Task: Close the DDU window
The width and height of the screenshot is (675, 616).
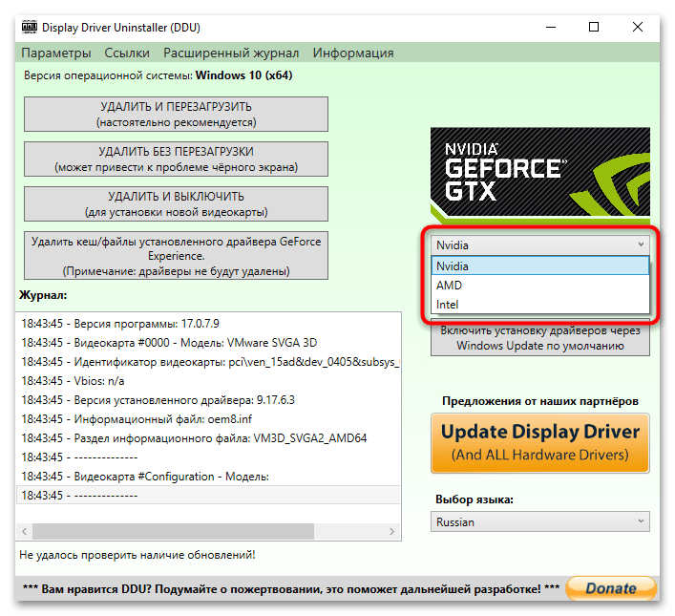Action: [x=638, y=27]
